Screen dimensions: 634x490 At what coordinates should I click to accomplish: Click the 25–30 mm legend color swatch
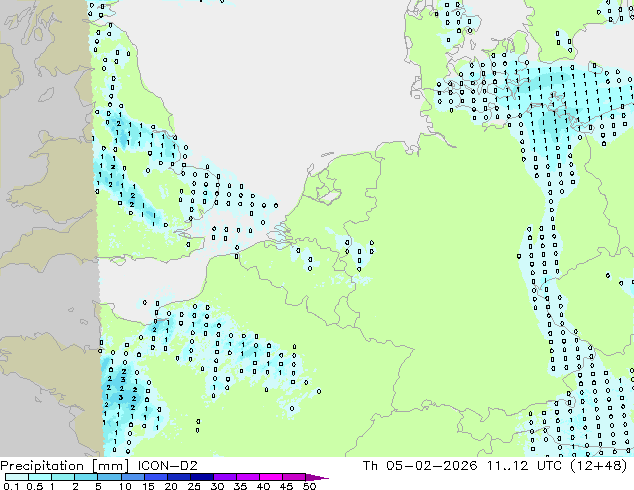pos(201,477)
